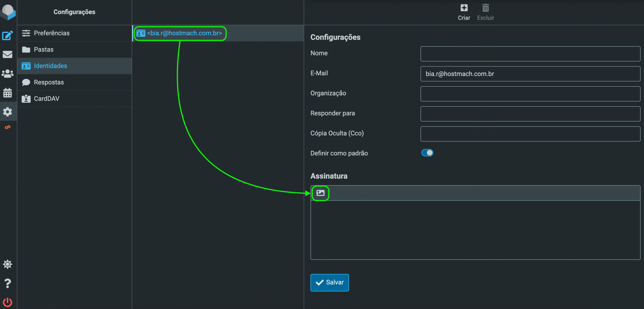644x309 pixels.
Task: Open the Calendar icon in sidebar
Action: pos(8,93)
